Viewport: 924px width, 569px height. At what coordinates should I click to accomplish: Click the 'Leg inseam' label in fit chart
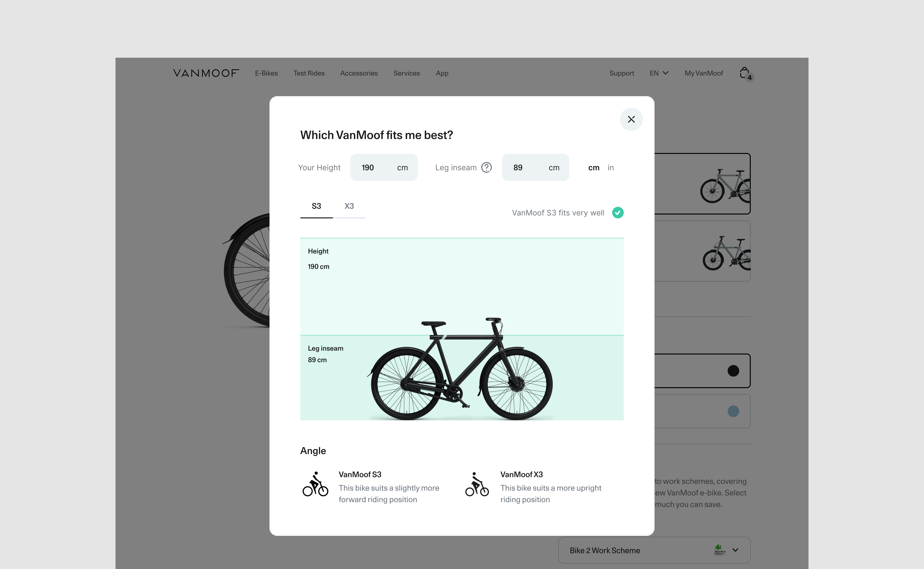(325, 348)
